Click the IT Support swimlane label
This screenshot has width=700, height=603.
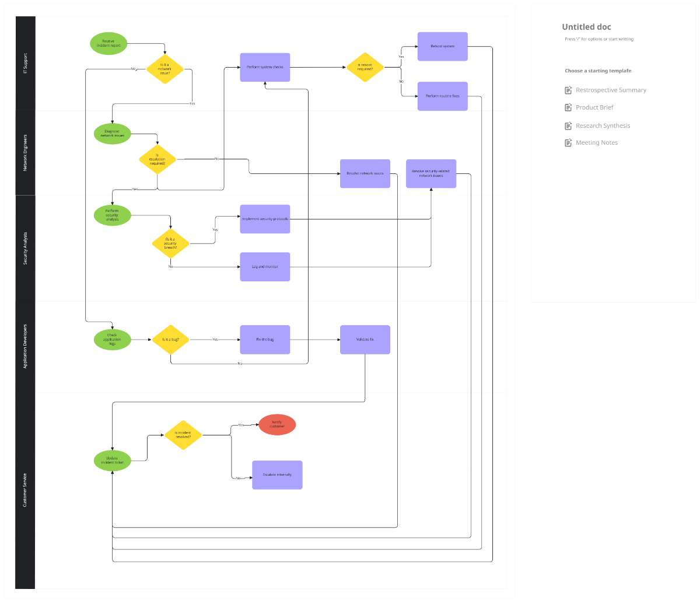click(x=25, y=62)
